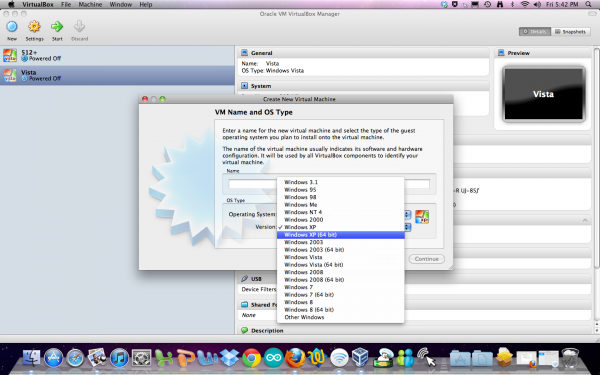
Task: Click the Description speech bubble icon
Action: [244, 330]
